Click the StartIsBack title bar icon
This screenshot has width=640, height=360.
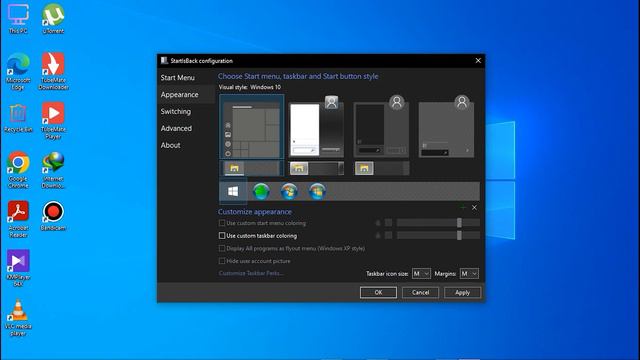164,60
